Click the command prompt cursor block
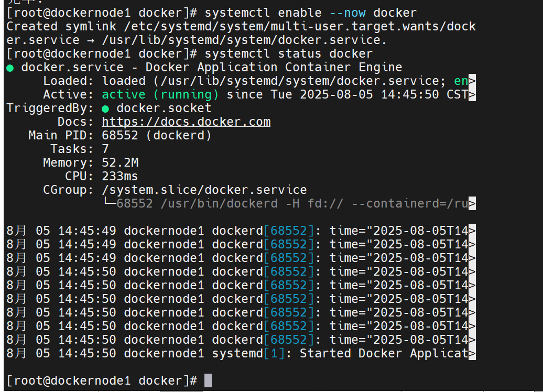 [x=208, y=380]
